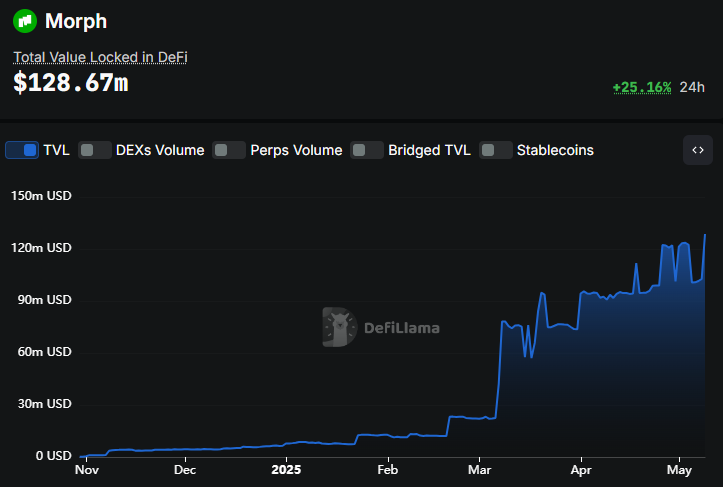
Task: Click the 30m USD axis label
Action: 44,404
